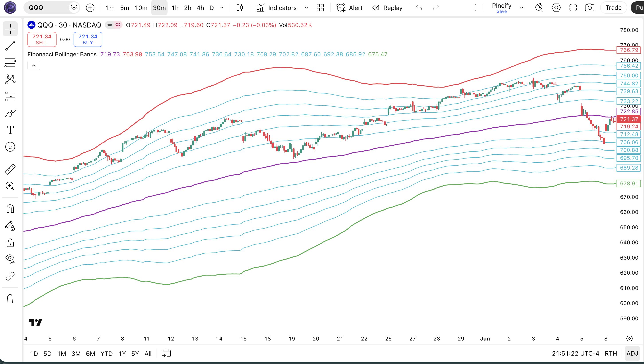The height and width of the screenshot is (364, 644).
Task: Select the ruler measure tool
Action: point(10,169)
